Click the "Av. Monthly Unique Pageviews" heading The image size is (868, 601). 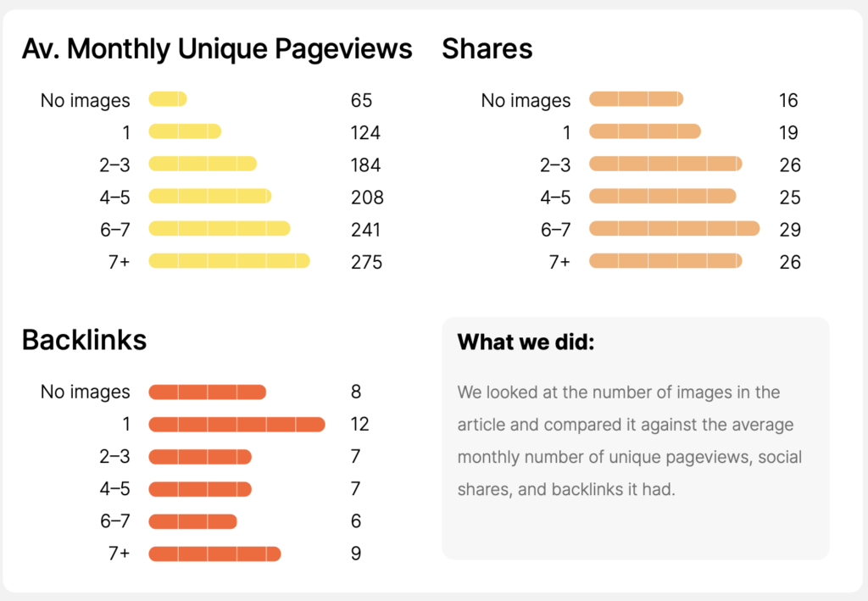(x=217, y=49)
